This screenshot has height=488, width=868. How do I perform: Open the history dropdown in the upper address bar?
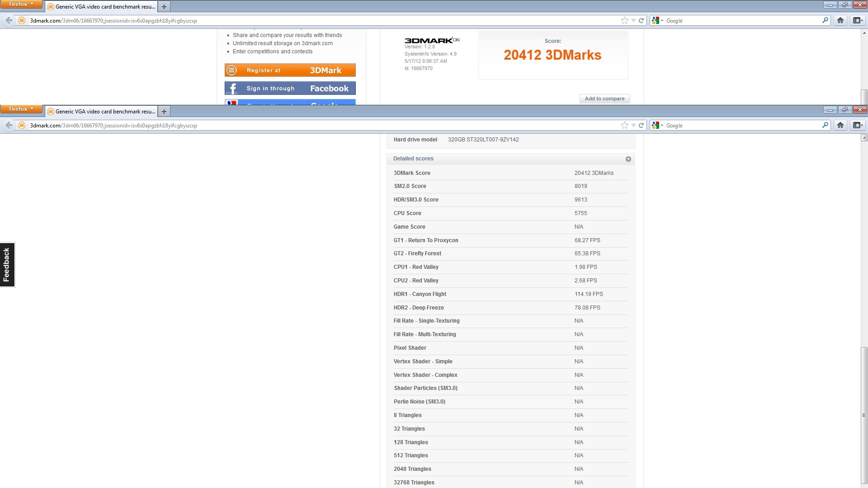[633, 20]
